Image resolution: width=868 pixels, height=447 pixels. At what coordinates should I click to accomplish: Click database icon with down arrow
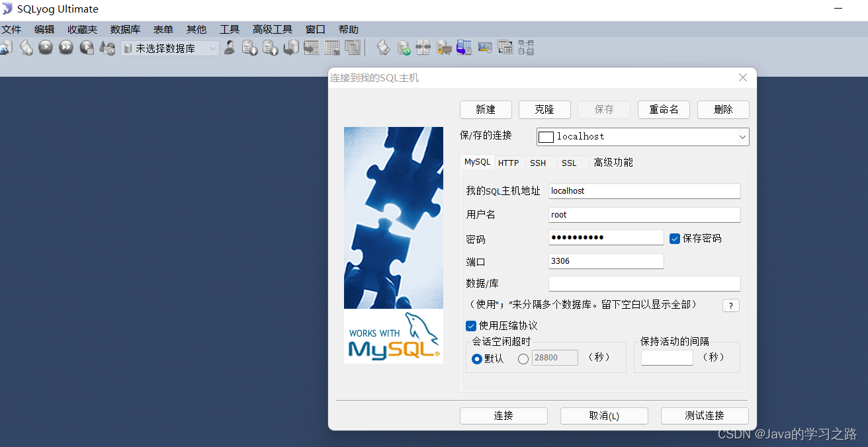tap(249, 48)
